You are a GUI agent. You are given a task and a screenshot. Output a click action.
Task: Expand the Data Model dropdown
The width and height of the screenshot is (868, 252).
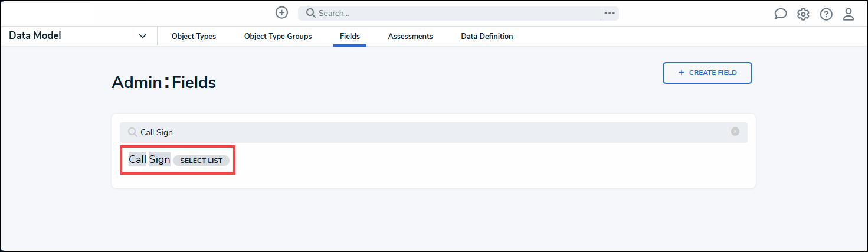point(142,36)
